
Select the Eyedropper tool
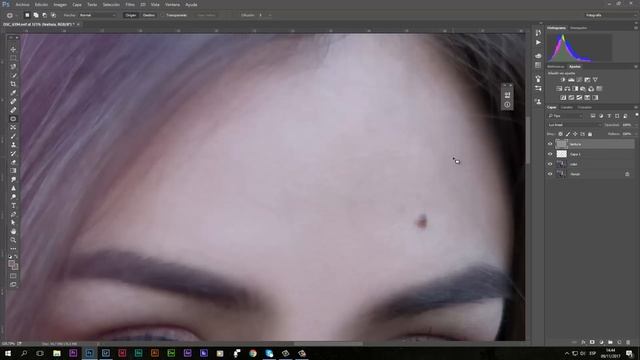(13, 93)
